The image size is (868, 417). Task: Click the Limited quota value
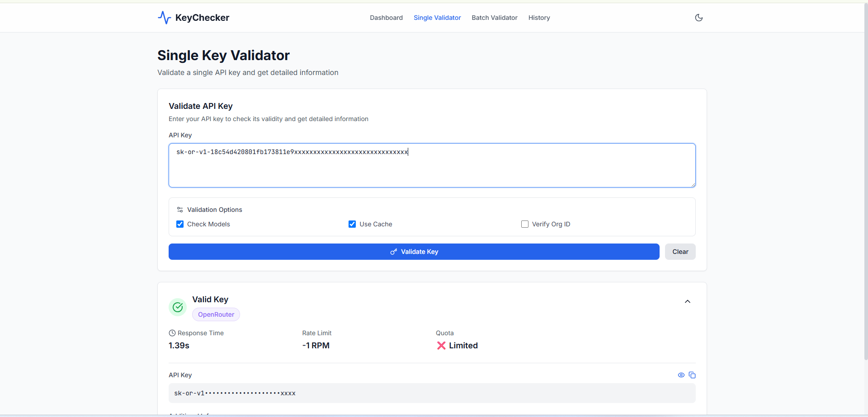(x=463, y=346)
